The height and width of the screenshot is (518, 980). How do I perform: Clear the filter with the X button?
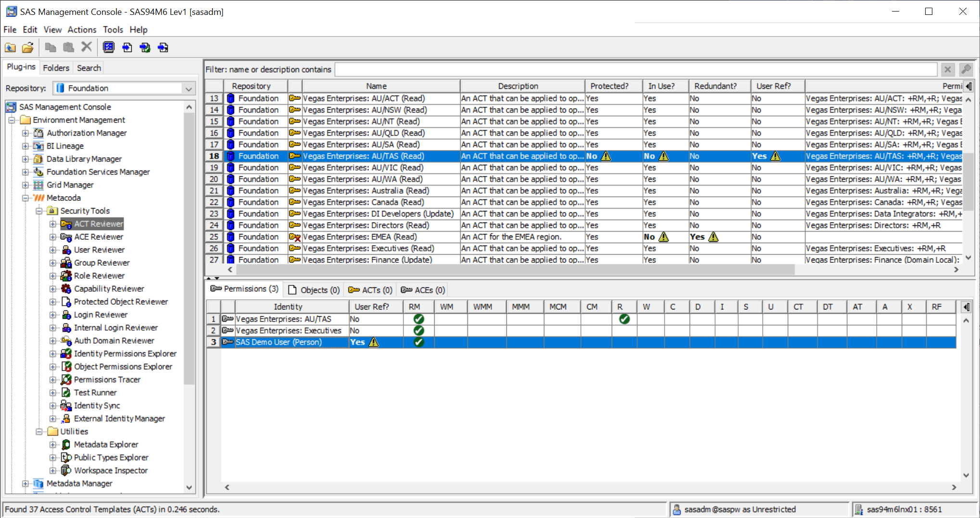pyautogui.click(x=948, y=70)
